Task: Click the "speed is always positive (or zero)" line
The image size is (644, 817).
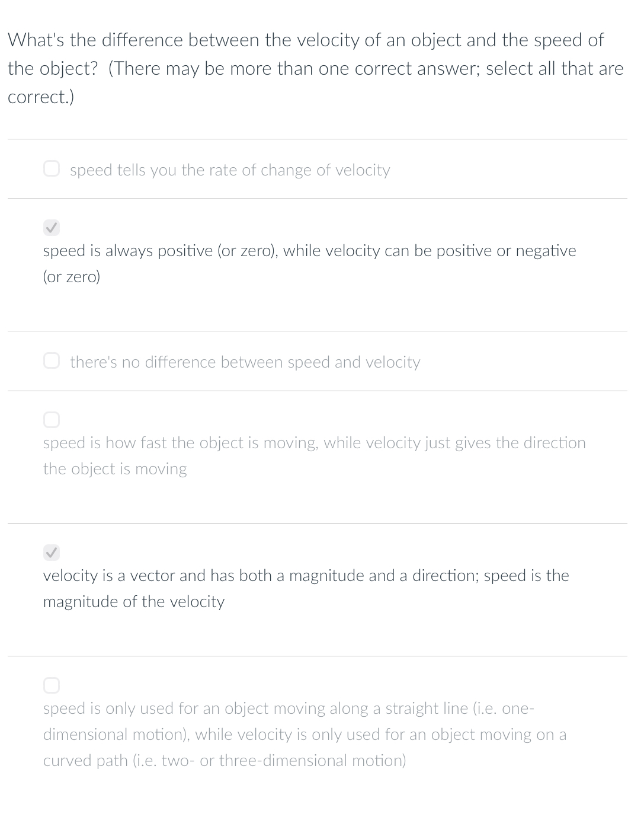Action: (309, 251)
